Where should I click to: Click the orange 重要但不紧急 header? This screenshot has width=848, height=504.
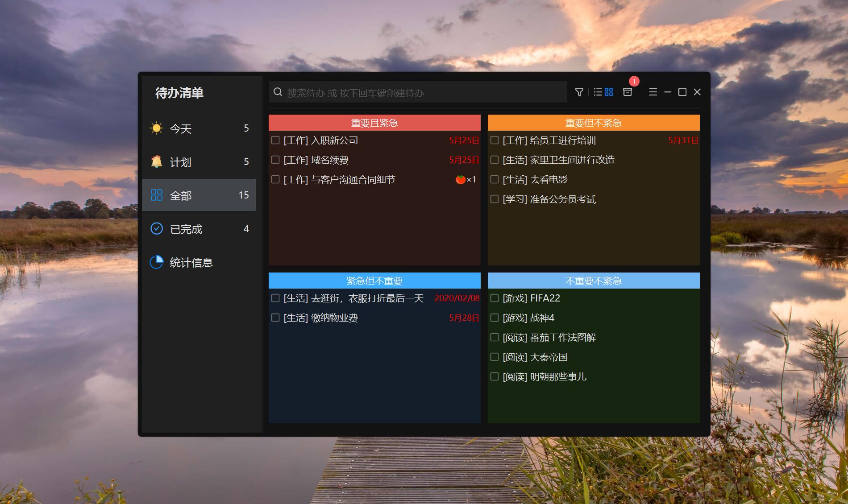click(x=593, y=123)
